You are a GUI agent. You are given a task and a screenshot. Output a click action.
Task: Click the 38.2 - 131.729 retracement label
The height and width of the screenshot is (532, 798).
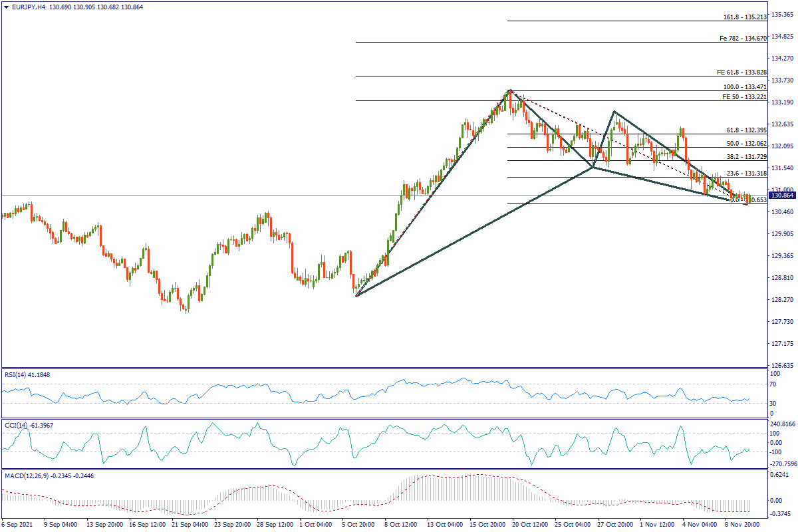click(746, 156)
